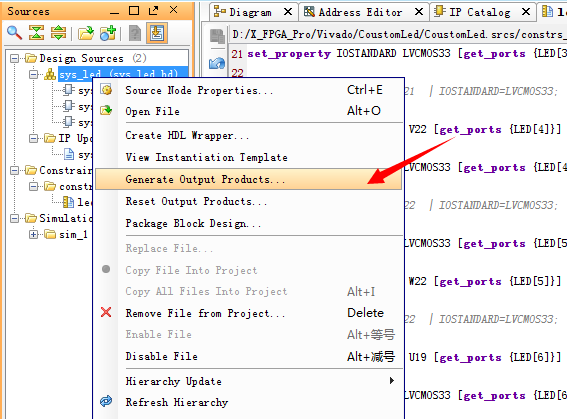Collapse the Constraints folder node
This screenshot has height=419, width=567.
click(x=14, y=170)
